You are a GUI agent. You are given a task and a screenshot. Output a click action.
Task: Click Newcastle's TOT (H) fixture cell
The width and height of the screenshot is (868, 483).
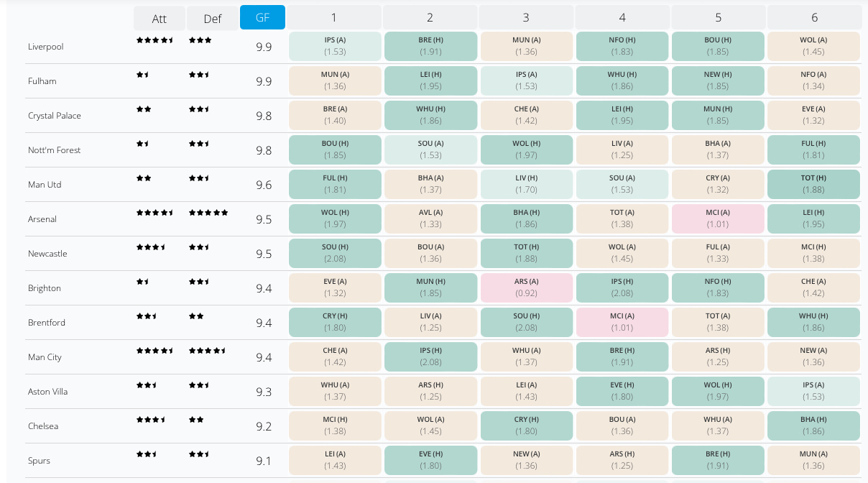click(x=527, y=253)
